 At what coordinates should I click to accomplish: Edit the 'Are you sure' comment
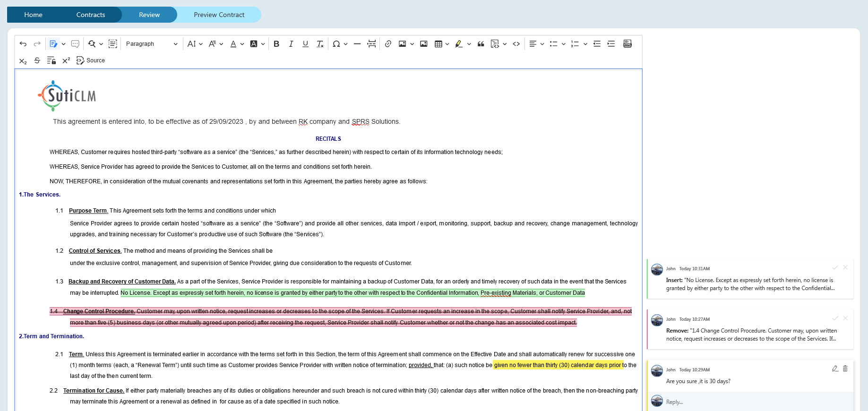pos(835,368)
